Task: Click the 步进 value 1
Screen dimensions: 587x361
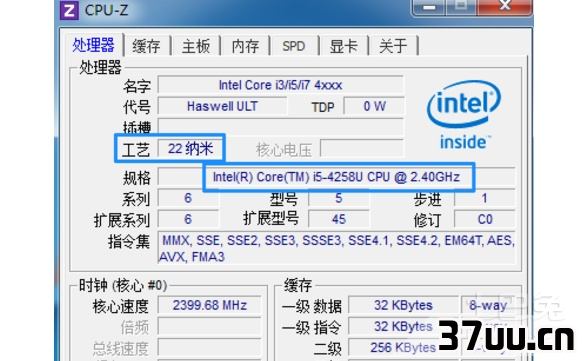Action: click(484, 198)
